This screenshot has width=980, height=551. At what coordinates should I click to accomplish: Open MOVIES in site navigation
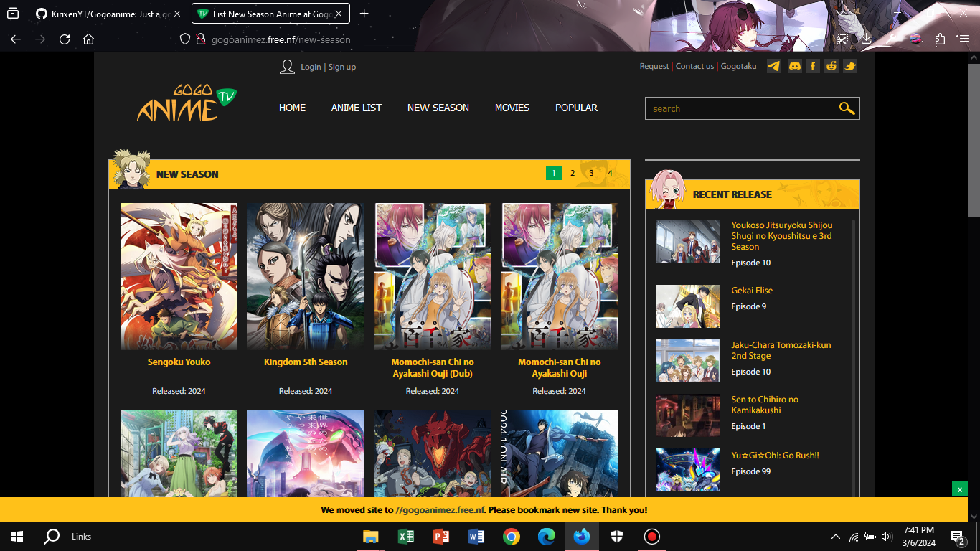tap(512, 108)
